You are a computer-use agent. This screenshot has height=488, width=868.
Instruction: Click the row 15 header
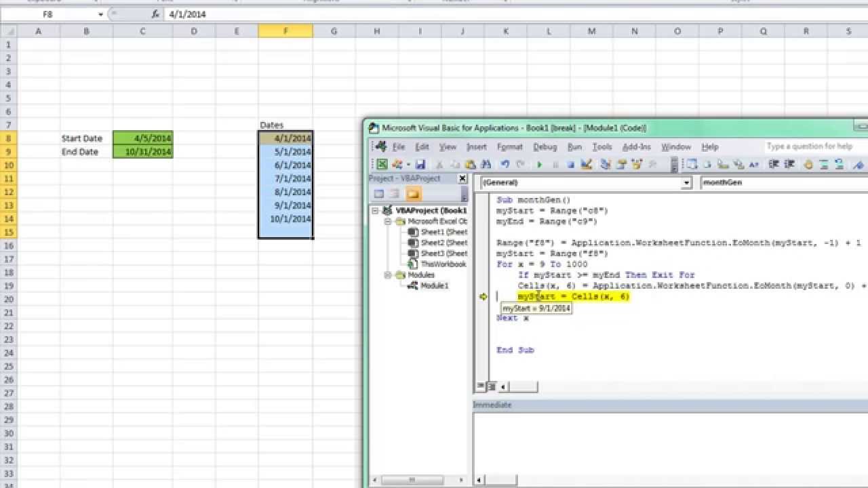pyautogui.click(x=9, y=232)
